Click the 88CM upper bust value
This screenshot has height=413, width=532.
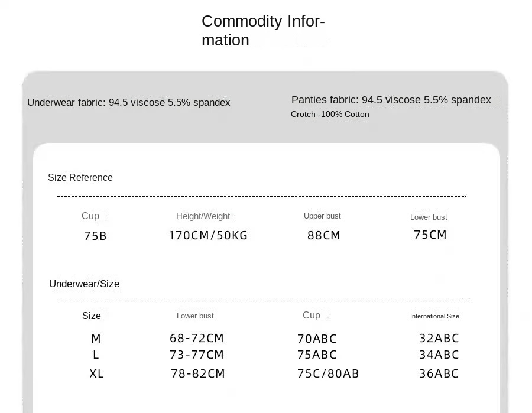click(324, 236)
